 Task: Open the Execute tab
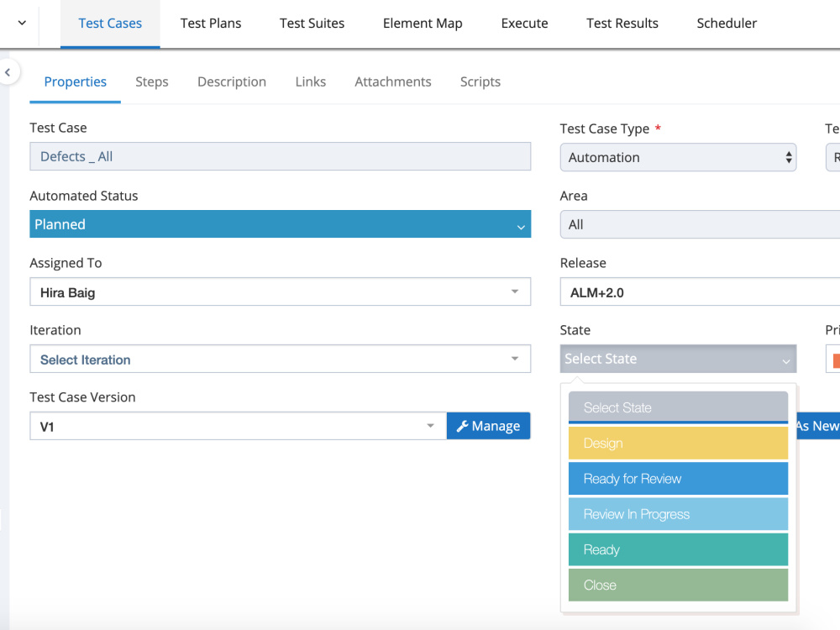(x=524, y=24)
